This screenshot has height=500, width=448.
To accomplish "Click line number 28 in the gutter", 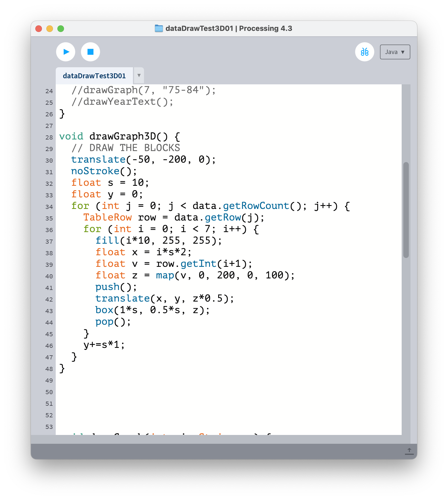I will 49,137.
